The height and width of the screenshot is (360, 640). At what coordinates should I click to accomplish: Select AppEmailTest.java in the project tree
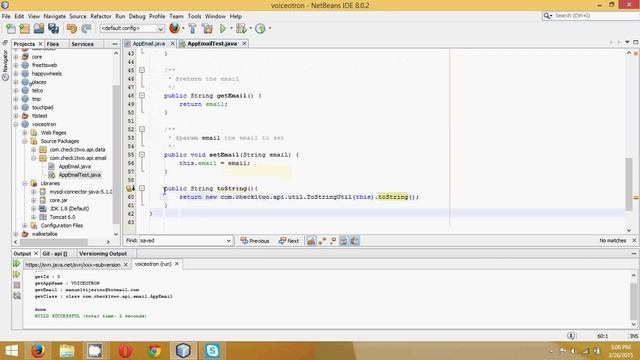coord(80,175)
